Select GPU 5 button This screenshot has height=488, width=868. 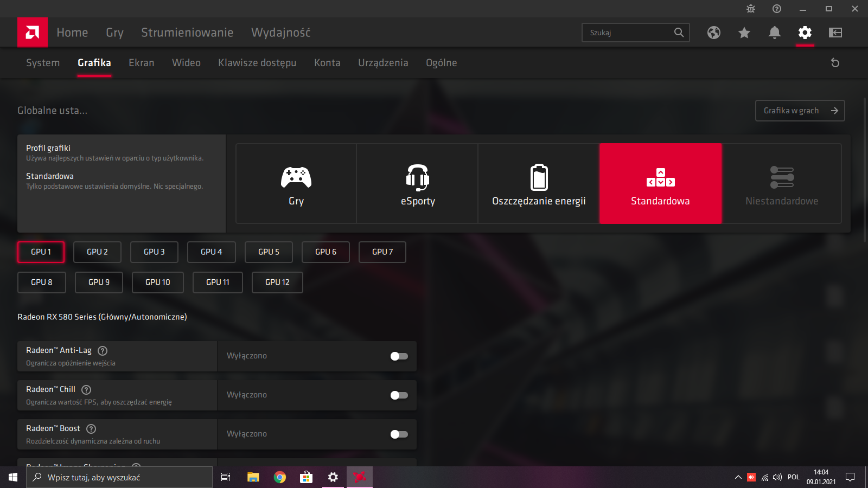pos(269,252)
